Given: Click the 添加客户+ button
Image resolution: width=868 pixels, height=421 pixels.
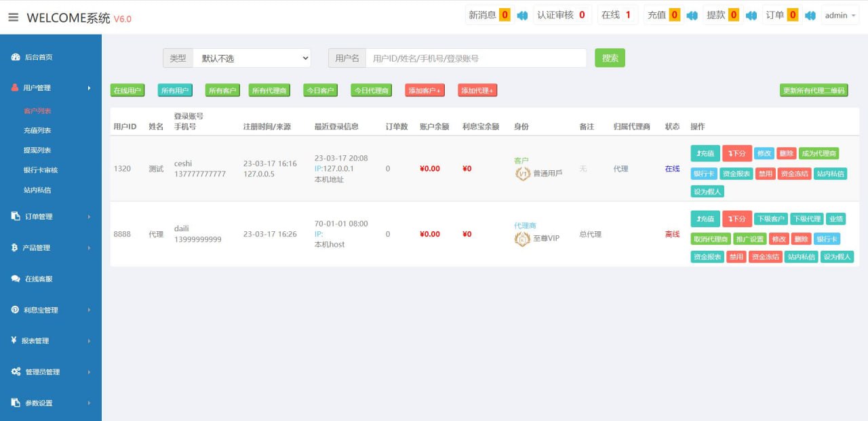Looking at the screenshot, I should click(x=425, y=91).
